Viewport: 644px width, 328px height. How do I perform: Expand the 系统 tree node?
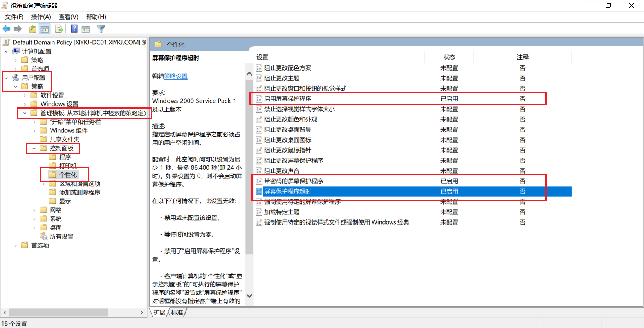pyautogui.click(x=34, y=219)
